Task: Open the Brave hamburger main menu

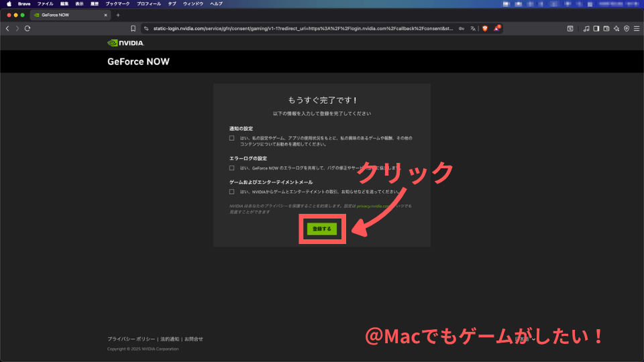Action: pos(636,29)
